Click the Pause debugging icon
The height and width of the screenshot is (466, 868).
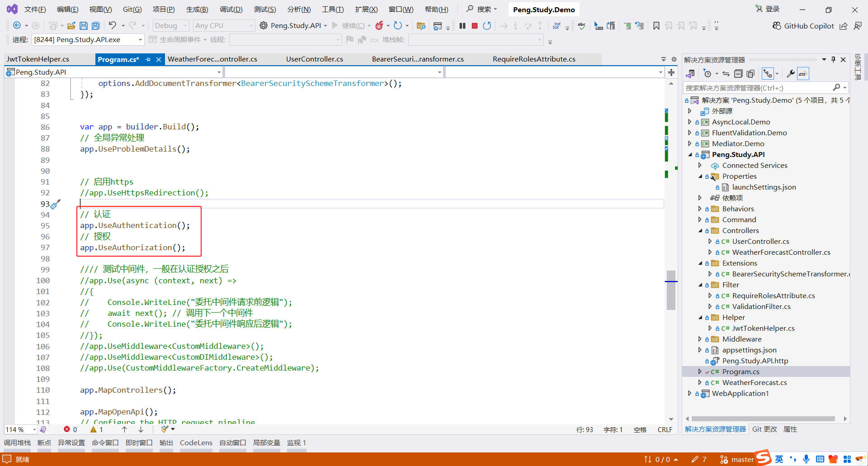462,26
